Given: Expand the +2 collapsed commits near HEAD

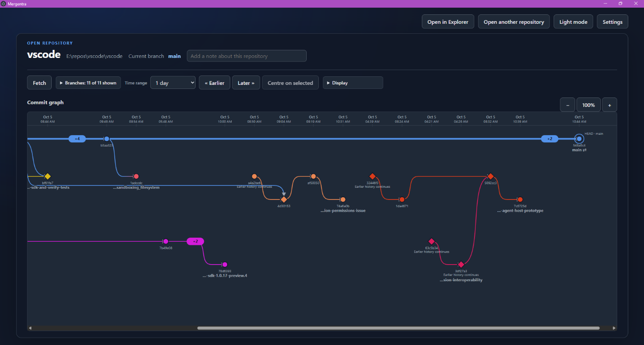Looking at the screenshot, I should click(550, 139).
